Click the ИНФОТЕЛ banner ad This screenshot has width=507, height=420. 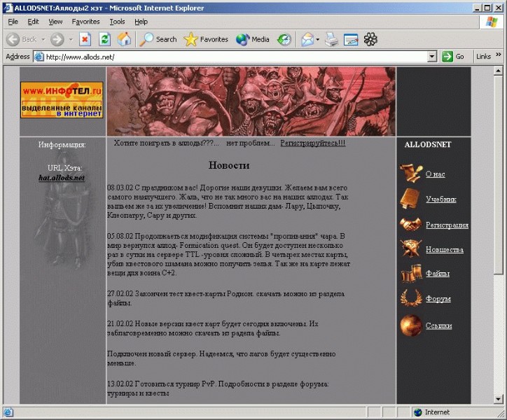[x=62, y=99]
